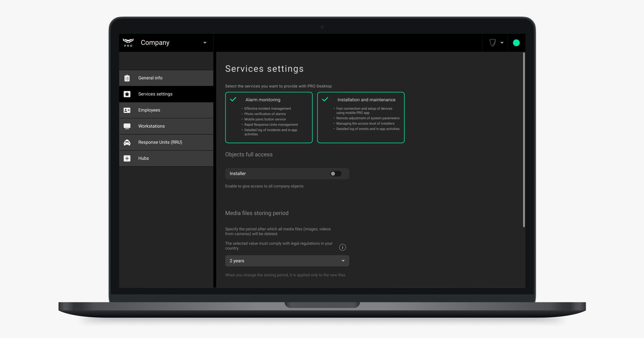Click the Services settings star icon
This screenshot has height=338, width=644.
[x=127, y=94]
